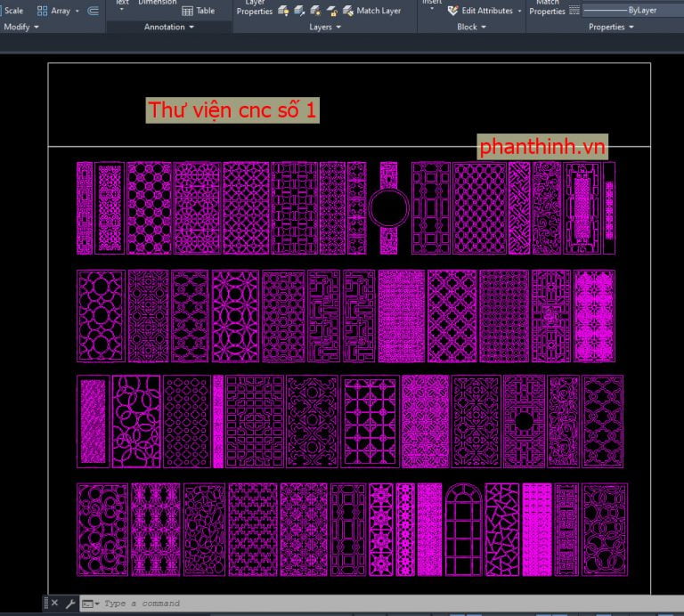Select the Offset tool icon
This screenshot has height=616, width=684.
pyautogui.click(x=93, y=11)
